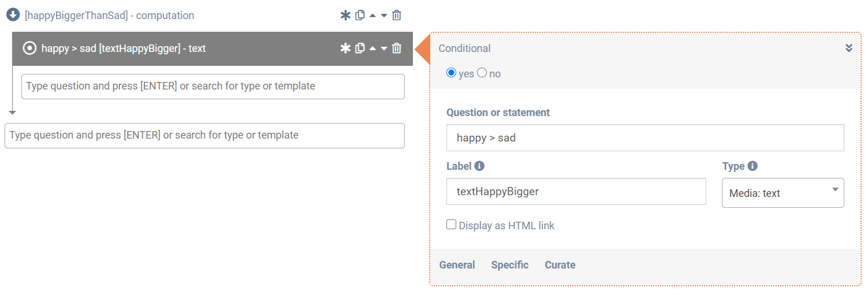Screen dimensions: 868x291
Task: Delete the happyBiggerThanSad computation question
Action: tap(397, 16)
